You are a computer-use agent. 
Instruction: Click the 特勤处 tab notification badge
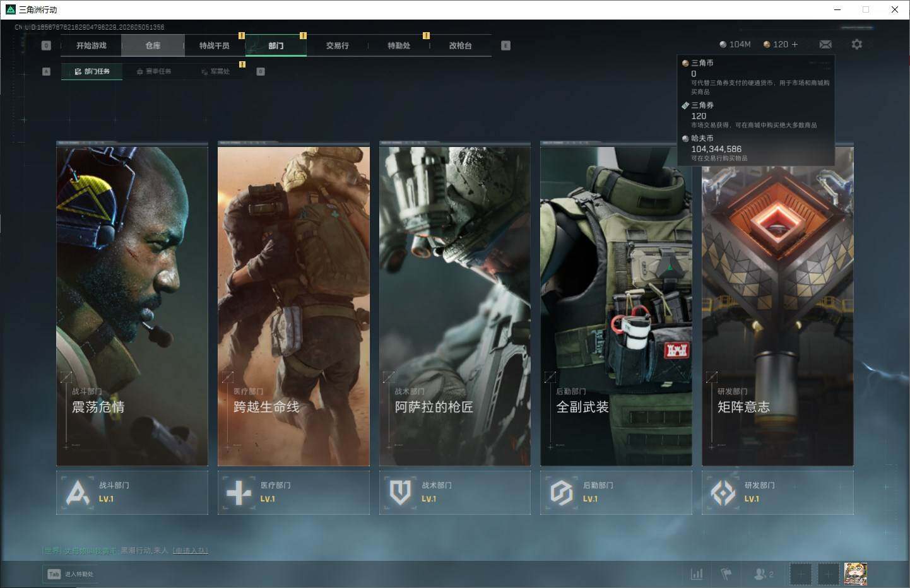coord(426,35)
